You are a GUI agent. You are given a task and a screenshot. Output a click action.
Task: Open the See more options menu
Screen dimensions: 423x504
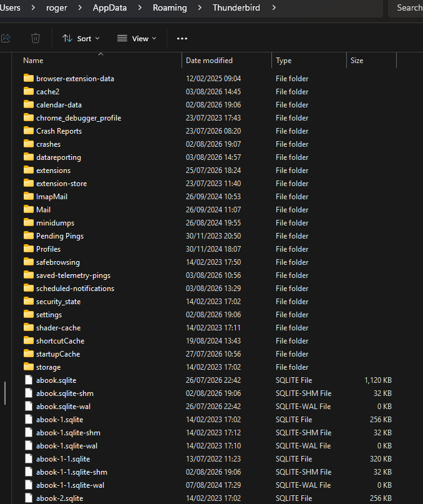point(182,39)
